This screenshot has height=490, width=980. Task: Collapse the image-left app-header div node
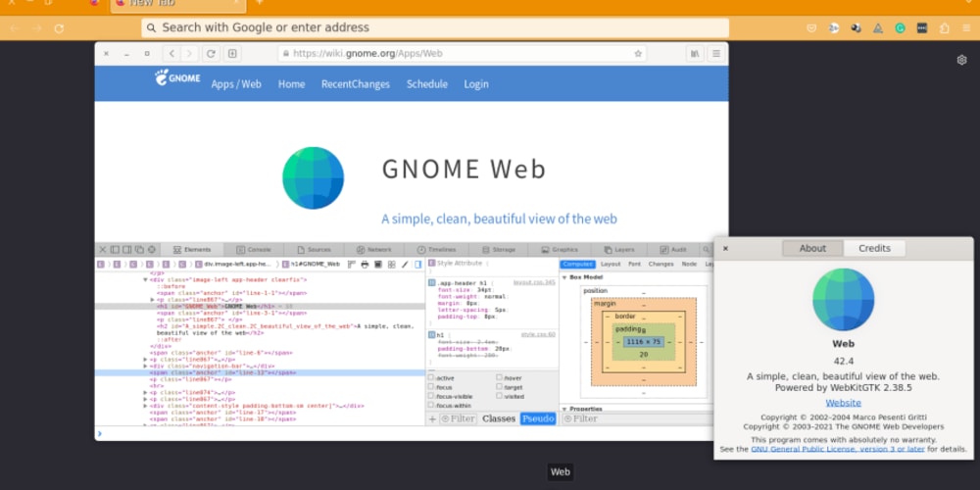pos(146,279)
